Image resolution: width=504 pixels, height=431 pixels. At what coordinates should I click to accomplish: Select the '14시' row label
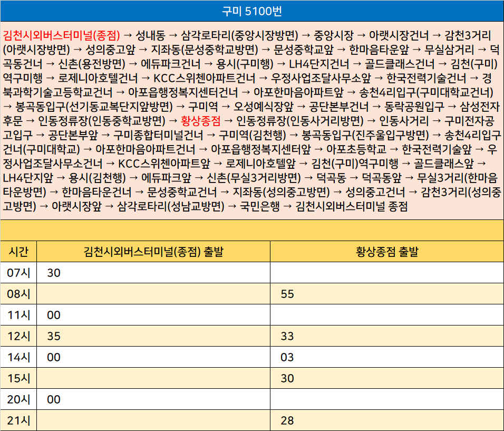pyautogui.click(x=18, y=357)
